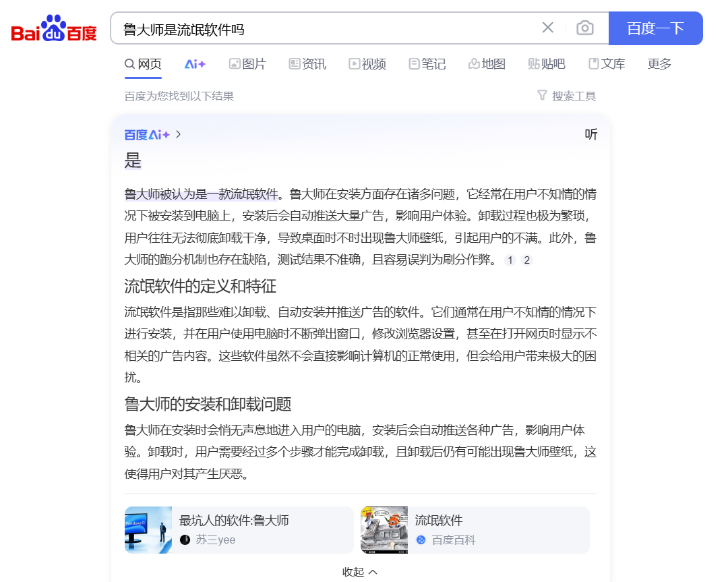Open the 更多 (More) dropdown
Screen dimensions: 728x582
659,63
